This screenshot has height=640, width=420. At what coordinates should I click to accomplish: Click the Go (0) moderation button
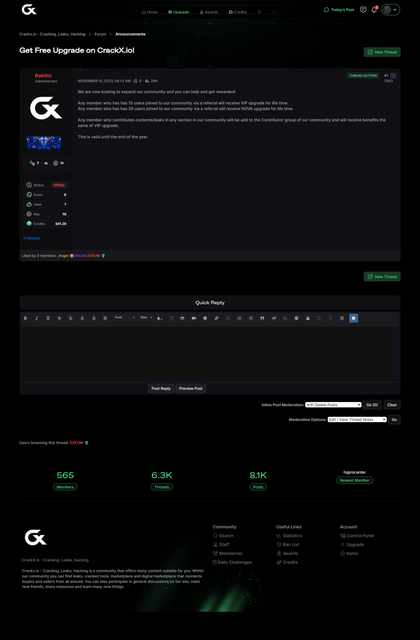(372, 404)
